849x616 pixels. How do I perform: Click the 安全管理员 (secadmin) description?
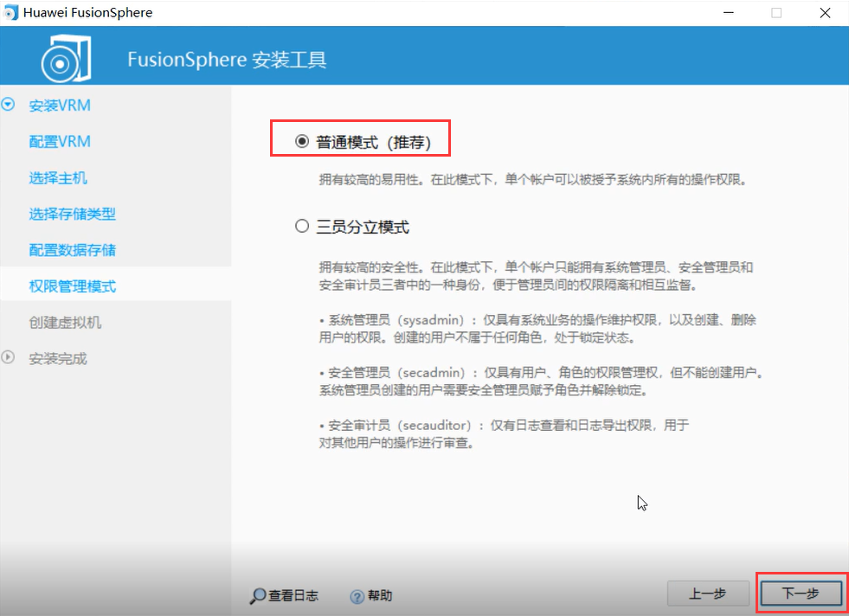541,381
